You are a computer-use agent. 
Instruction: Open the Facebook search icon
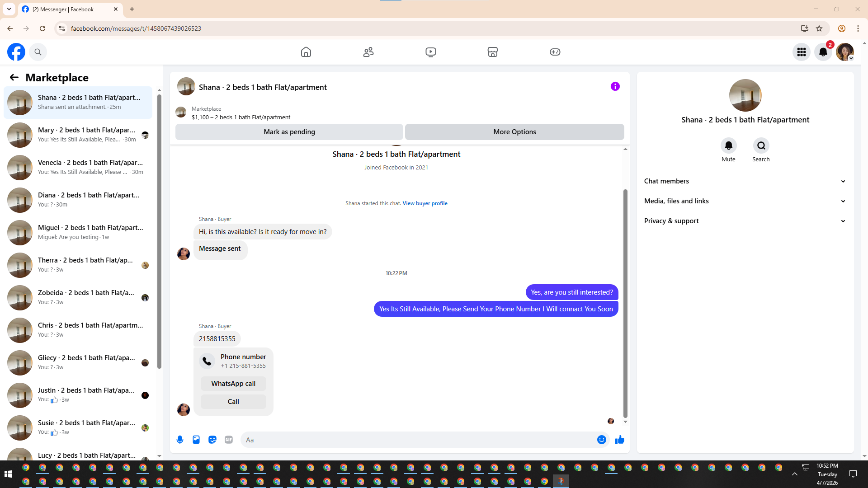pos(38,52)
